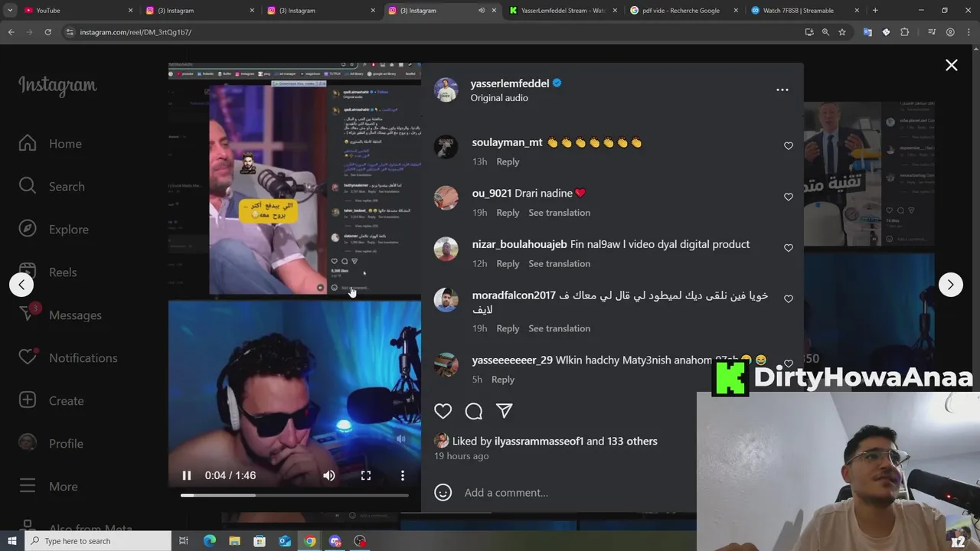
Task: Open Windows Start menu
Action: 12,541
